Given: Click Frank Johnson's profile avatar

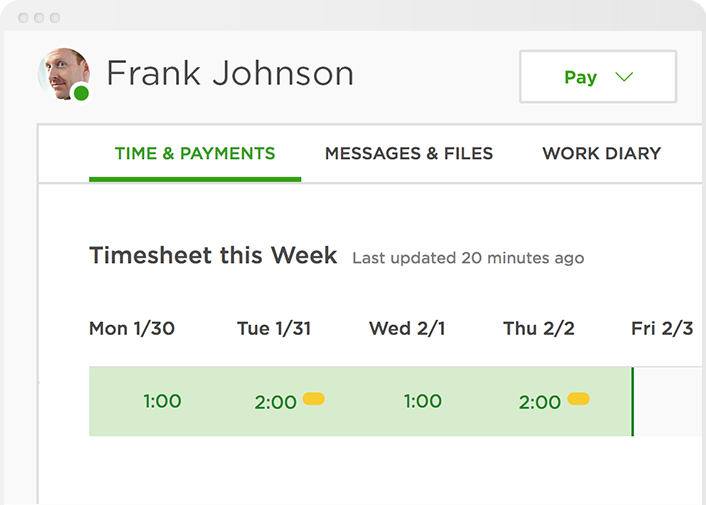Looking at the screenshot, I should tap(63, 73).
